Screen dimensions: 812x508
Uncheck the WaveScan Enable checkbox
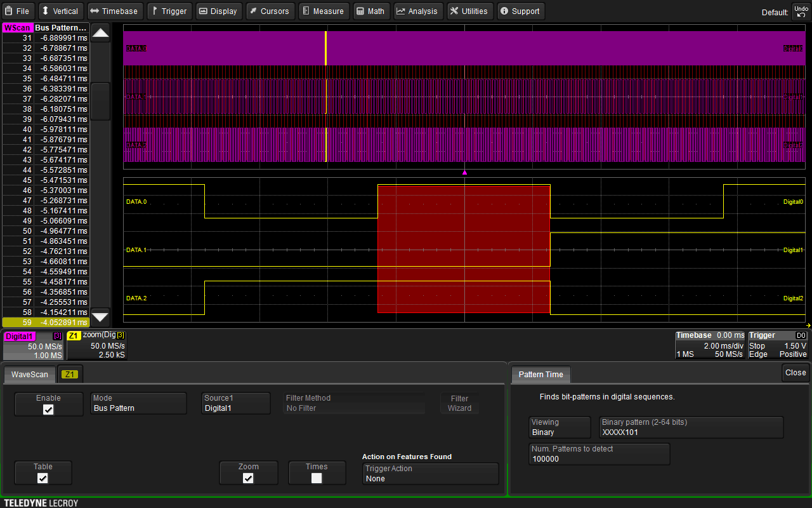(48, 410)
